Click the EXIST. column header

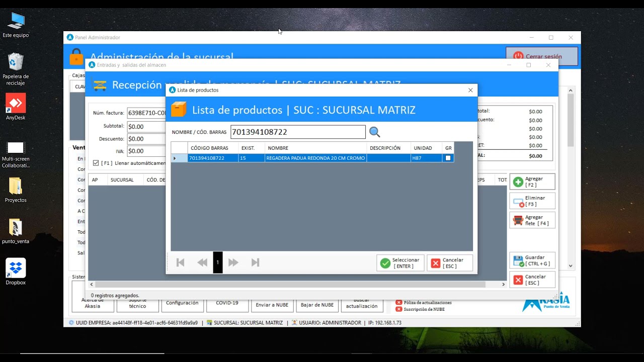(x=252, y=148)
